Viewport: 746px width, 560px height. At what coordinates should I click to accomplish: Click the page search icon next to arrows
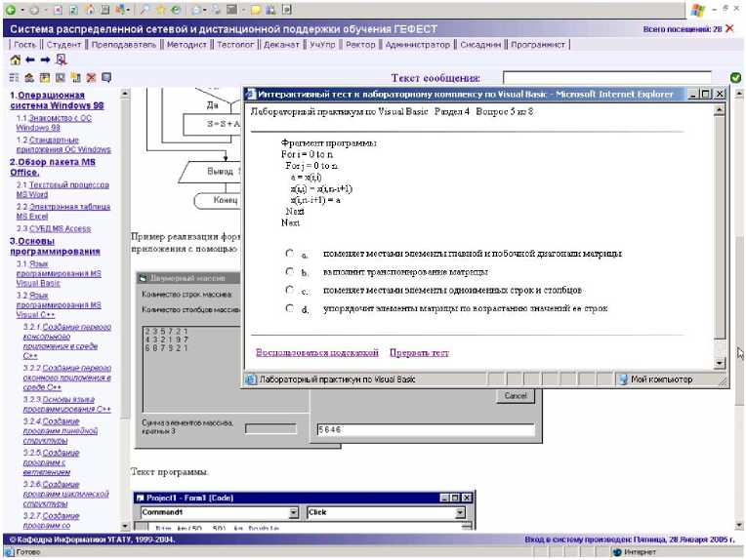[61, 60]
